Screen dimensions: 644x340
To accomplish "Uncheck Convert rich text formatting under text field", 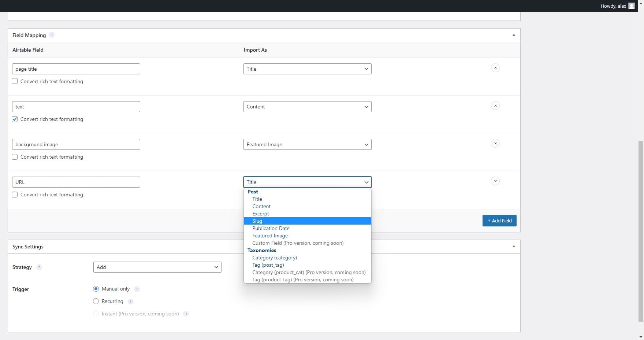I will pos(15,119).
